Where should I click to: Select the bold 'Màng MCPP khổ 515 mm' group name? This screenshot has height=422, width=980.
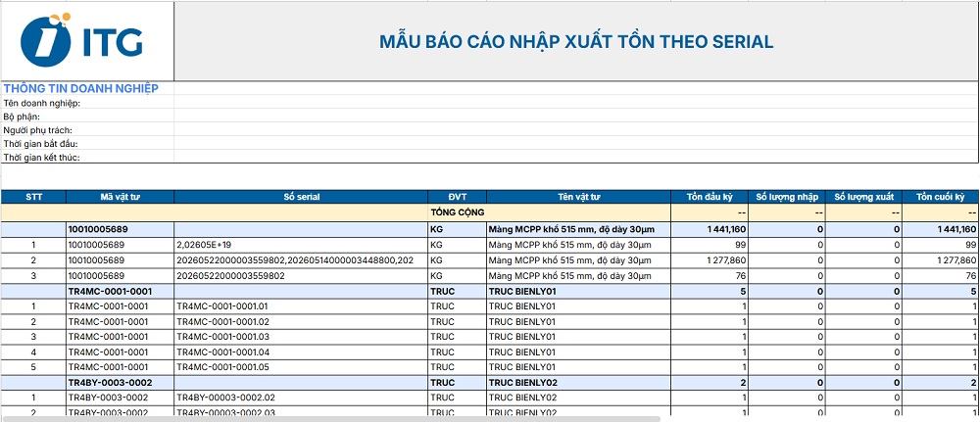click(x=578, y=229)
